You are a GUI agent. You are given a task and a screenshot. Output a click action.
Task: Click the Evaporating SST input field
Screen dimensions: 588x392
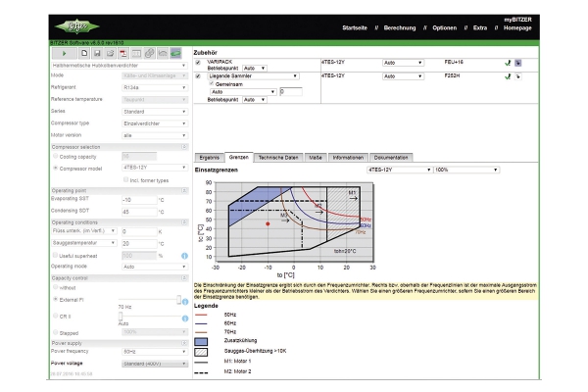[x=139, y=200]
